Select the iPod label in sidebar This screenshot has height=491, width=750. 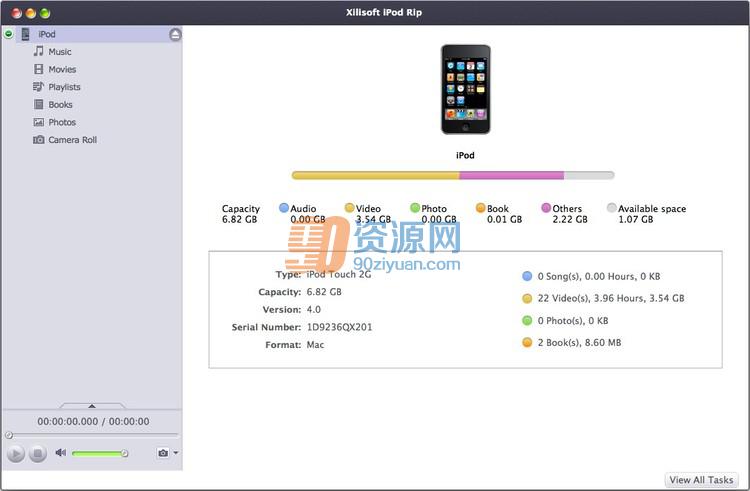coord(47,34)
